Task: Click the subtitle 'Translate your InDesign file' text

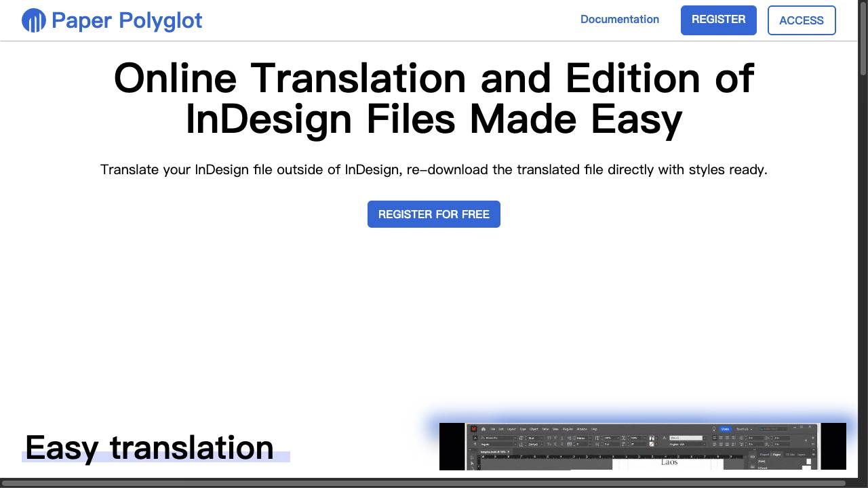Action: point(434,169)
